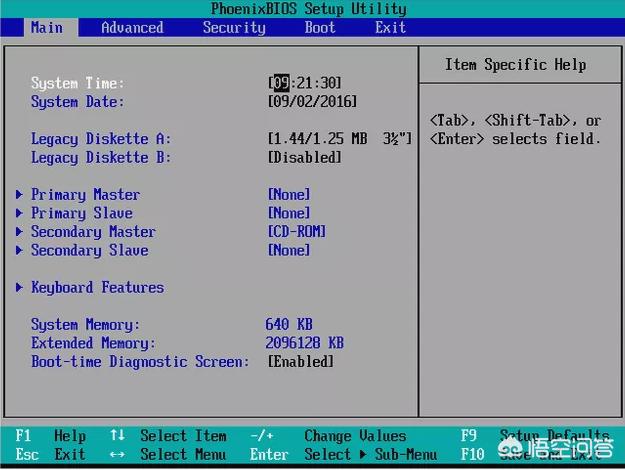
Task: Click the PhoenixBIOS Setup Utility title
Action: click(309, 9)
